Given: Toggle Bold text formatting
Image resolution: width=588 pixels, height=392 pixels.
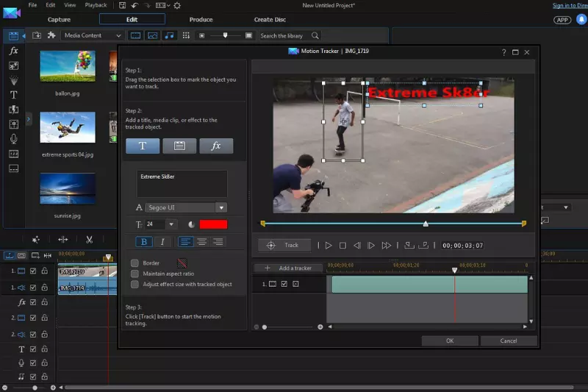Looking at the screenshot, I should (x=144, y=241).
